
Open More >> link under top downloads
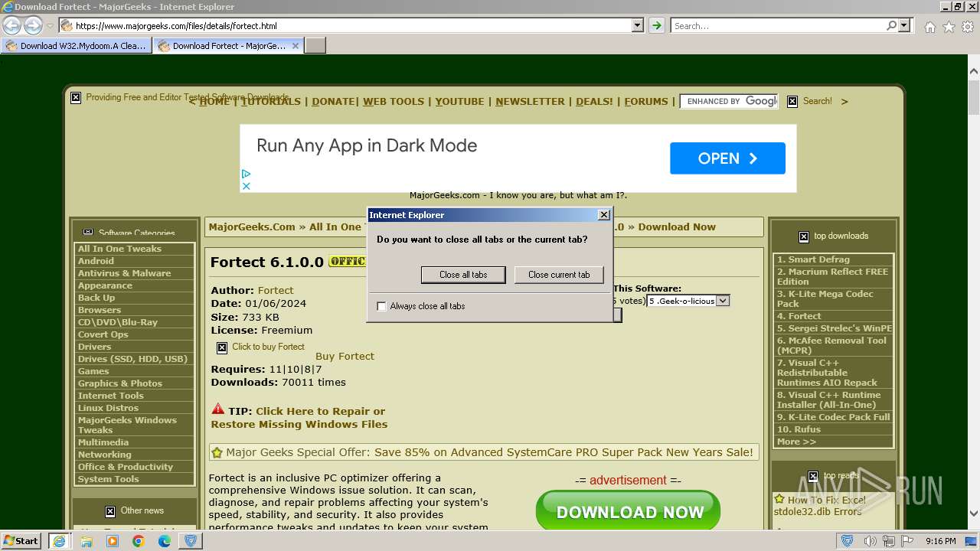pyautogui.click(x=796, y=442)
